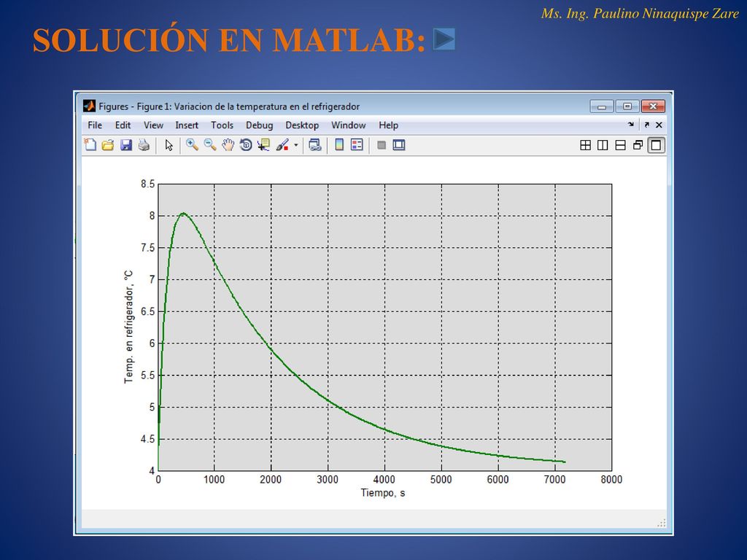This screenshot has width=747, height=560.
Task: Open the Insert menu
Action: point(186,125)
